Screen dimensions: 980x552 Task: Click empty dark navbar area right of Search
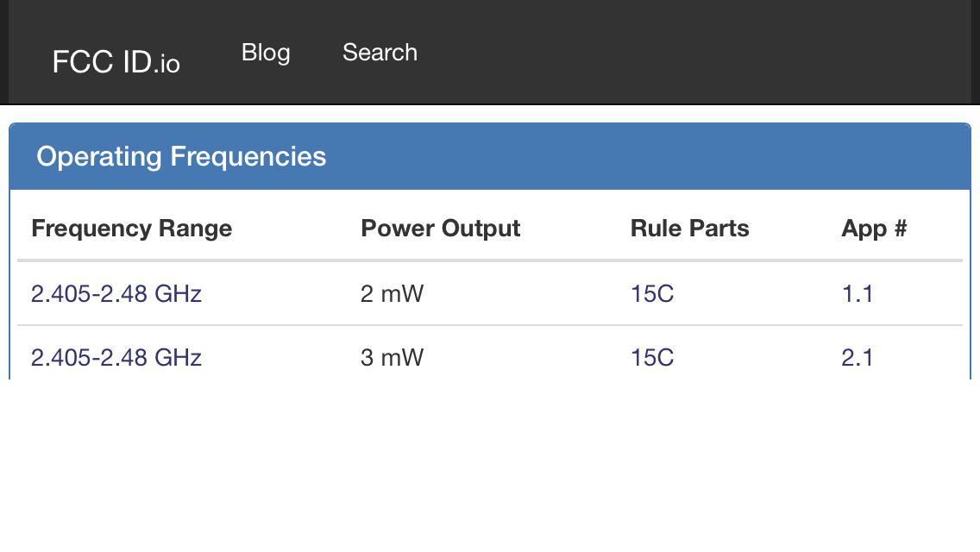point(690,53)
